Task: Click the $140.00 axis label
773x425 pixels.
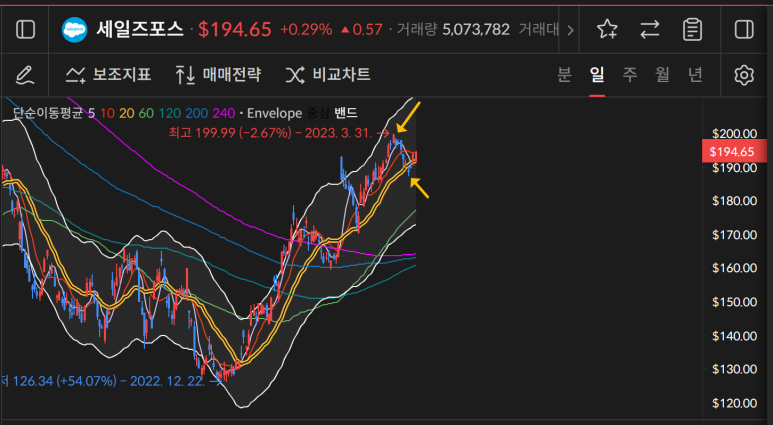Action: pos(734,336)
